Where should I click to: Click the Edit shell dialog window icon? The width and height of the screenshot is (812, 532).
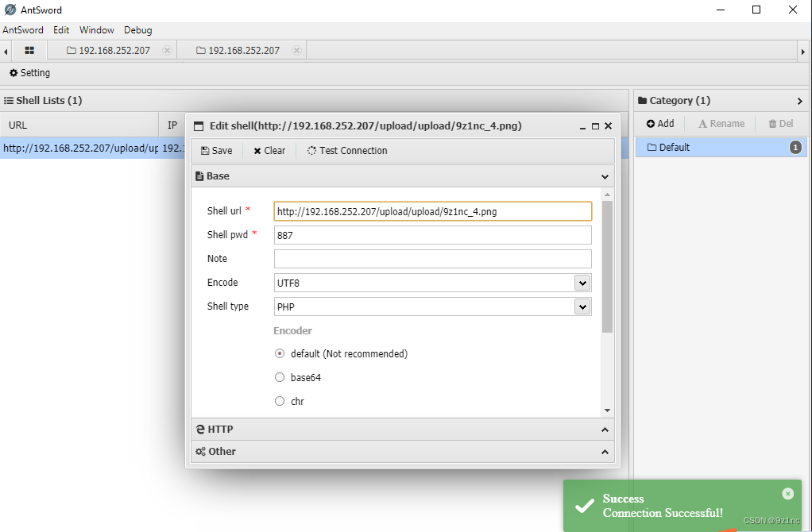[199, 126]
